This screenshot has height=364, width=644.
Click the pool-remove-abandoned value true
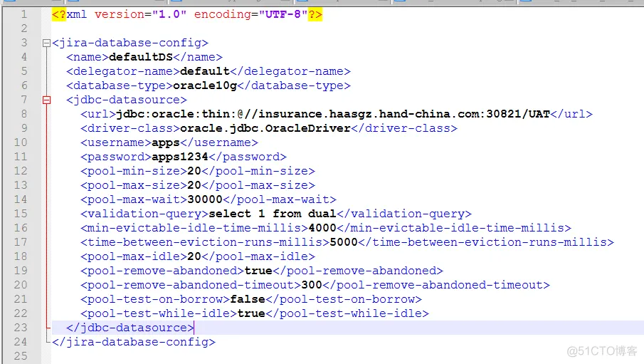[x=258, y=271]
